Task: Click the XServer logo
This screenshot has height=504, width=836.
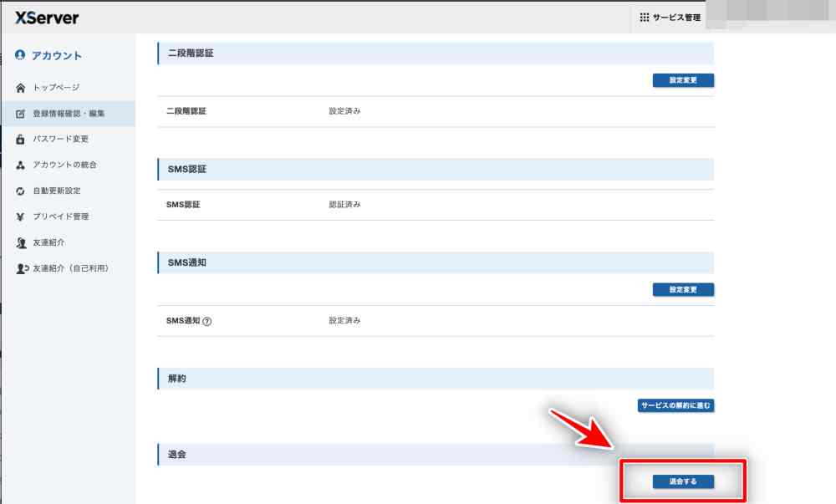Action: tap(47, 18)
